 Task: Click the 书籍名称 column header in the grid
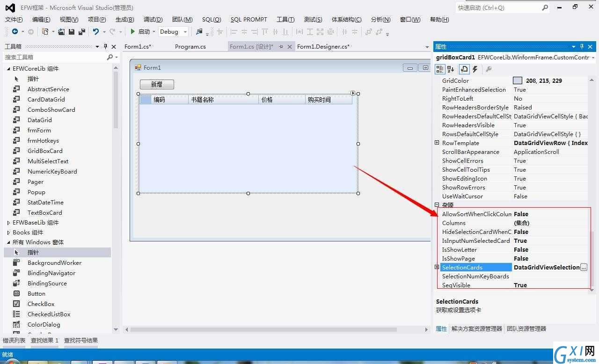pos(223,100)
